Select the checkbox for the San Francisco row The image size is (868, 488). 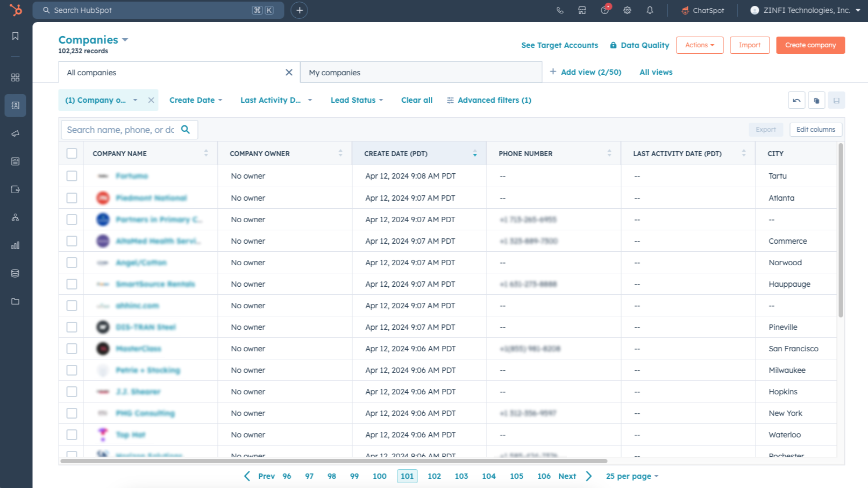[x=72, y=349]
